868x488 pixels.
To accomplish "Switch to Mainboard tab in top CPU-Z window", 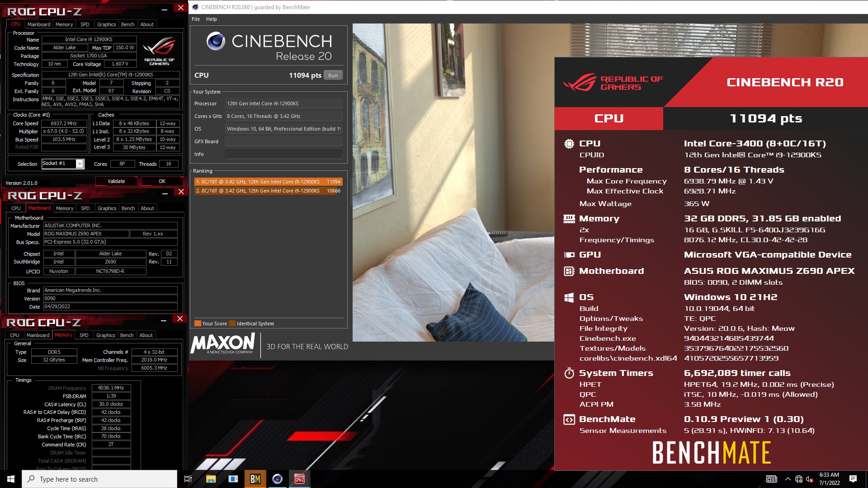I will coord(39,24).
